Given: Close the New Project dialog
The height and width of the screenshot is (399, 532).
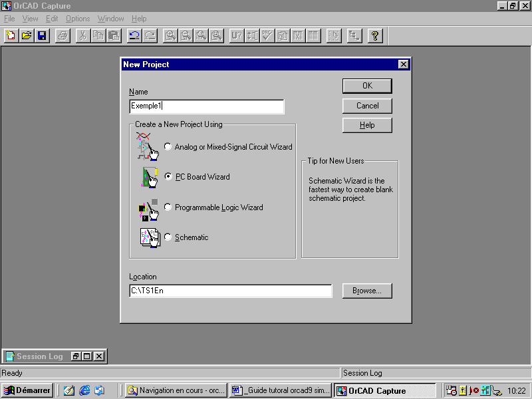Looking at the screenshot, I should coord(403,64).
